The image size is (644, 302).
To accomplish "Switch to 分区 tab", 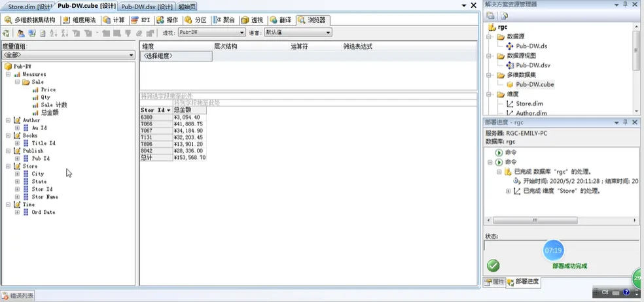I will (196, 20).
